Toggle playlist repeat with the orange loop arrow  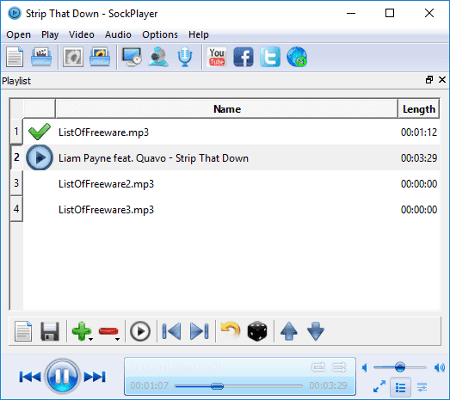click(230, 331)
